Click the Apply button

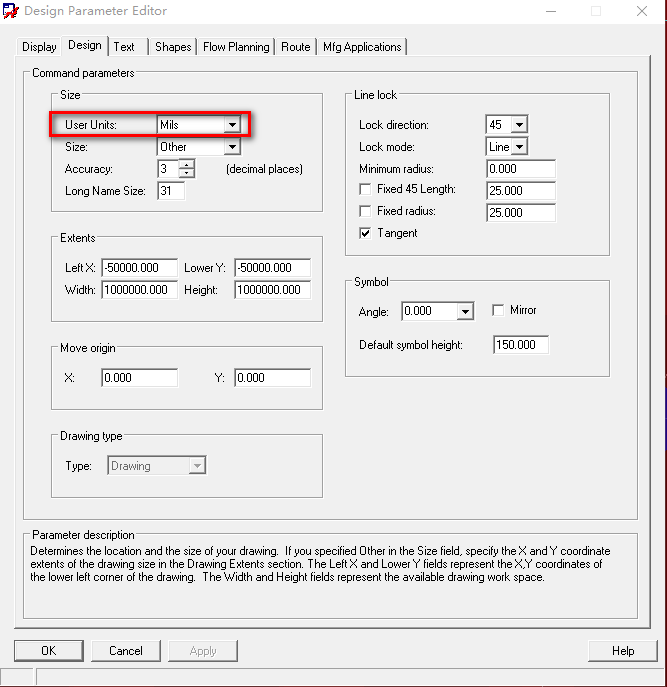(x=203, y=651)
